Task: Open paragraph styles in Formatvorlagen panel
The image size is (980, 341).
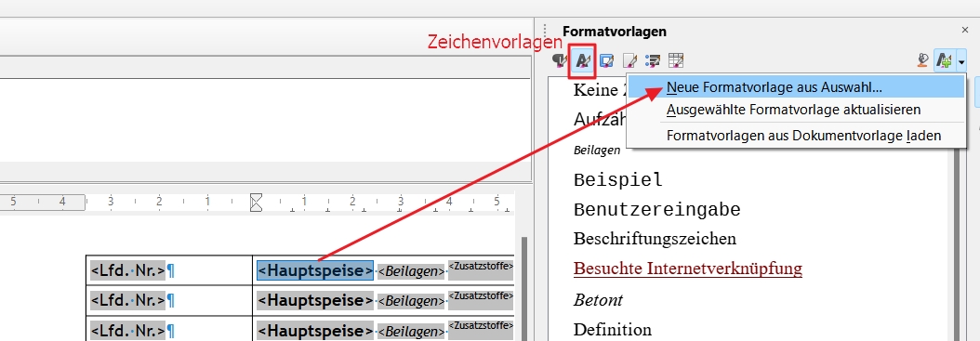Action: 560,60
